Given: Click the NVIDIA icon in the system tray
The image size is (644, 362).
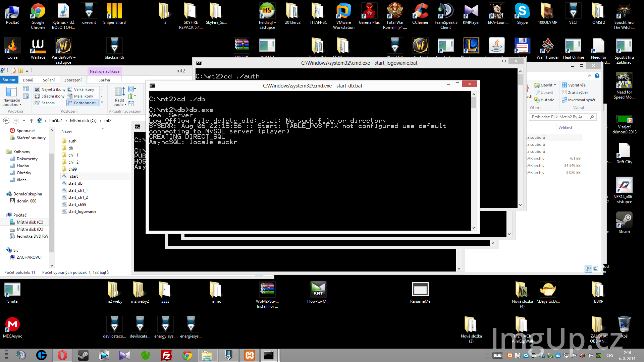Looking at the screenshot, I should pos(598,356).
